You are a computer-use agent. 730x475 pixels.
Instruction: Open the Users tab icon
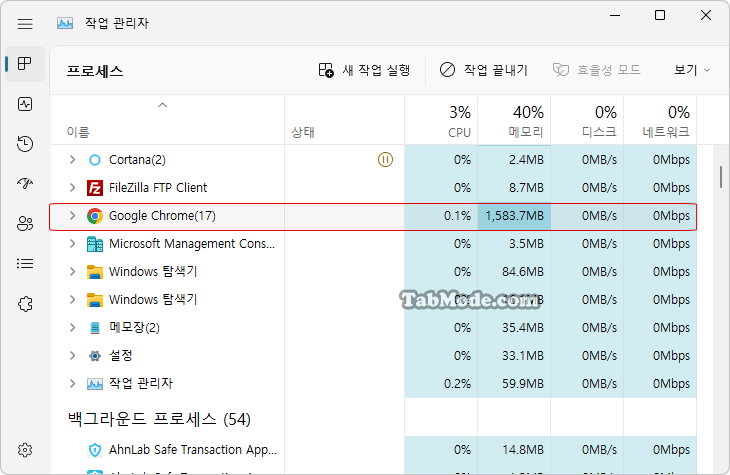coord(25,224)
